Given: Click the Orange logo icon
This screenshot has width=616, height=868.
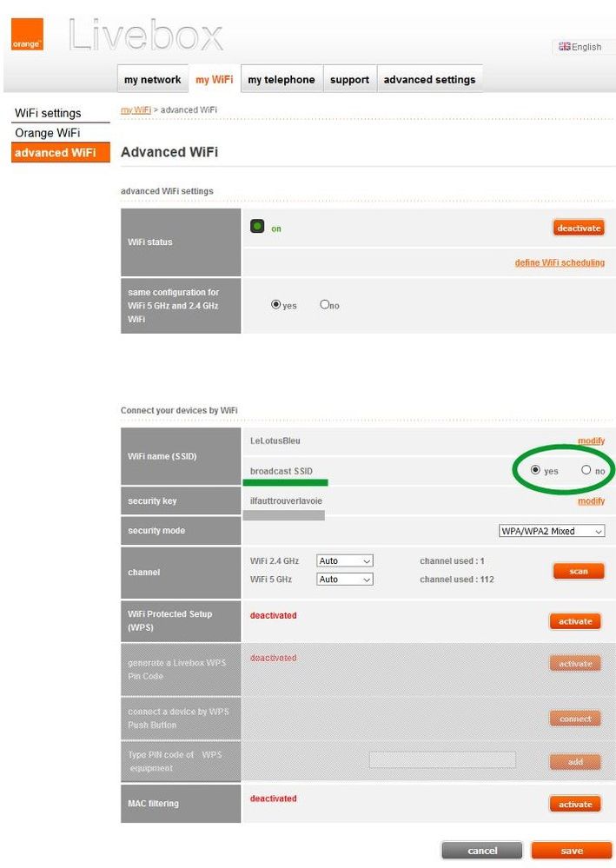Looking at the screenshot, I should [x=27, y=35].
